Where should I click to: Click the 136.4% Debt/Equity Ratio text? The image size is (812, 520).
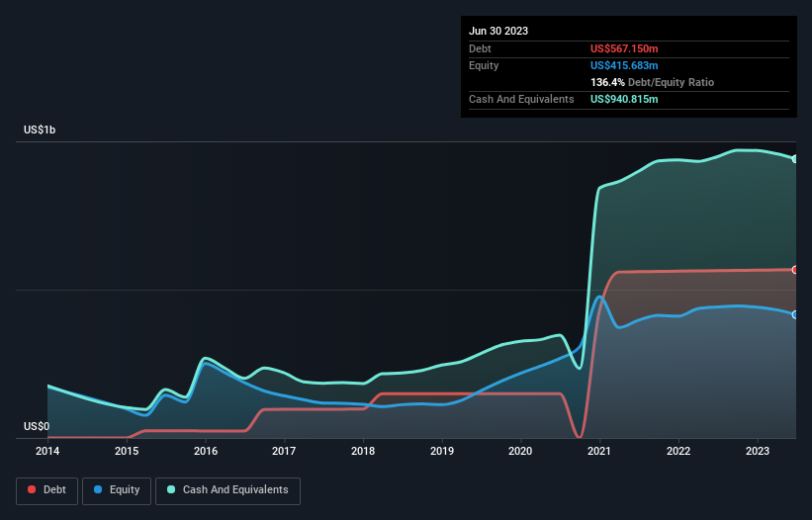652,82
